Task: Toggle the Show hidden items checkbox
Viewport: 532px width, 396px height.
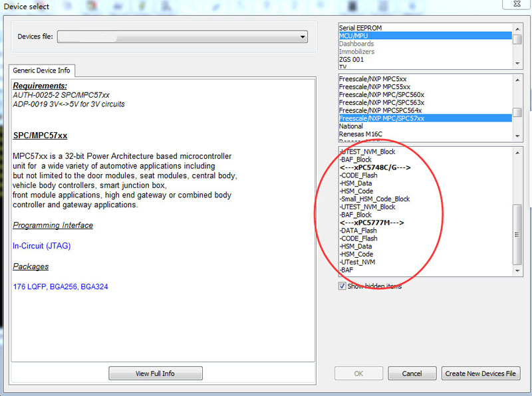Action: coord(342,286)
